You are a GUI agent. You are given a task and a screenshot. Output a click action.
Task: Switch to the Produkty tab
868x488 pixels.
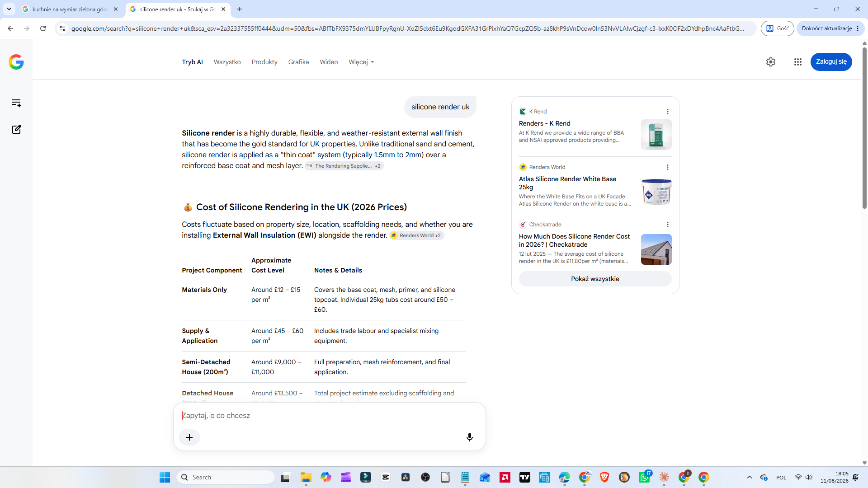264,62
